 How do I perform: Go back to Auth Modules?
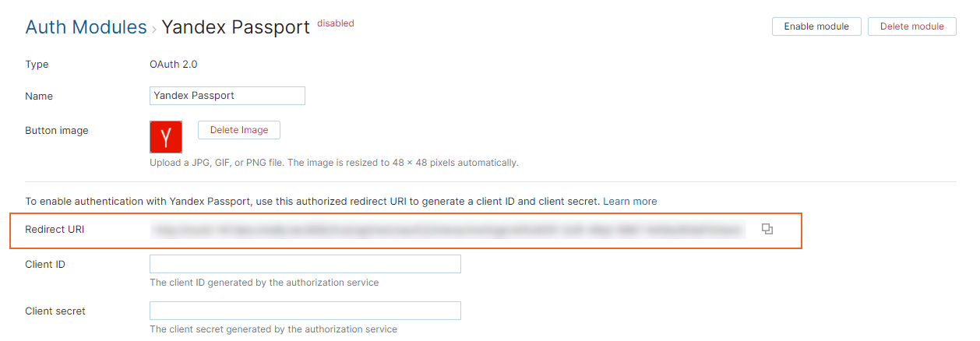[86, 27]
